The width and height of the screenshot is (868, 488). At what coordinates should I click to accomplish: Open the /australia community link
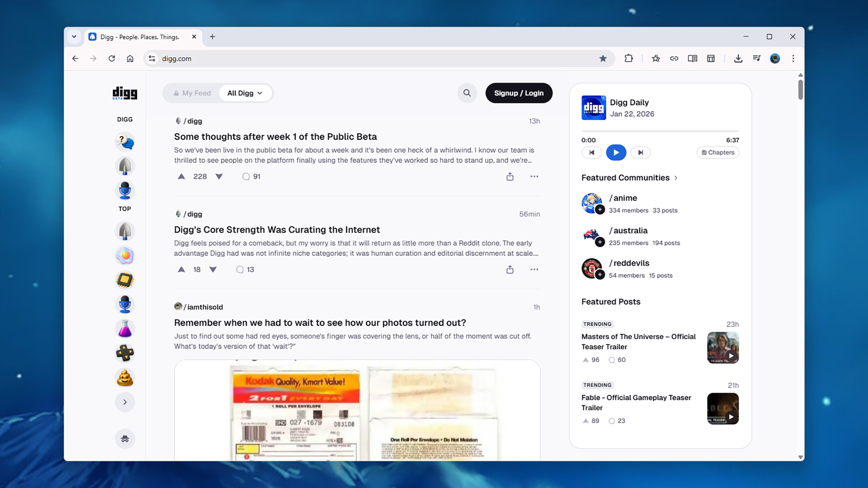(x=628, y=230)
